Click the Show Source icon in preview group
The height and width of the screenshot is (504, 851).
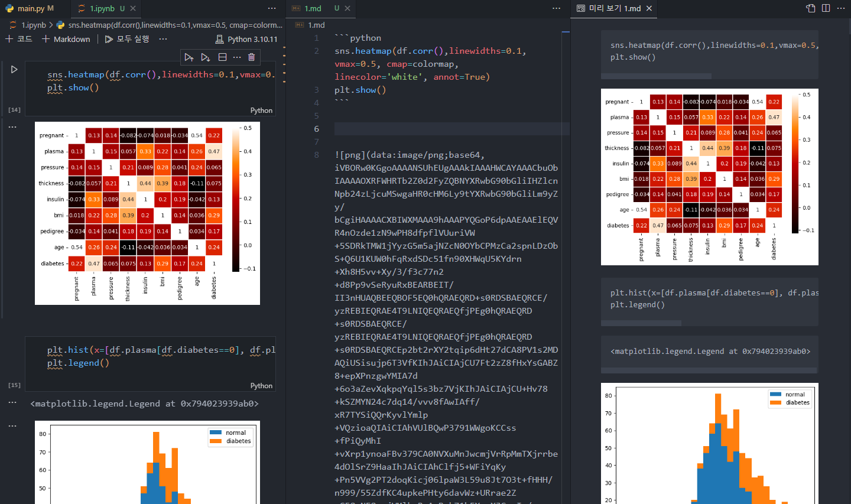pyautogui.click(x=811, y=8)
